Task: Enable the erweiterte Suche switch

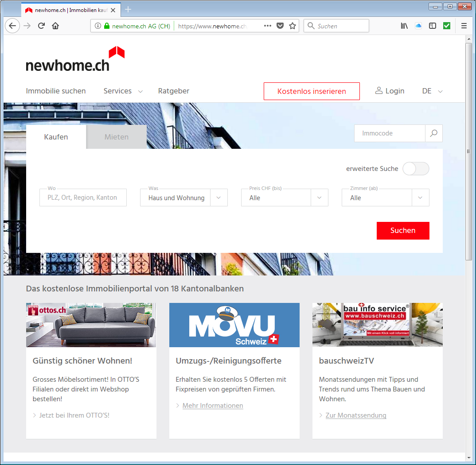Action: [x=416, y=169]
